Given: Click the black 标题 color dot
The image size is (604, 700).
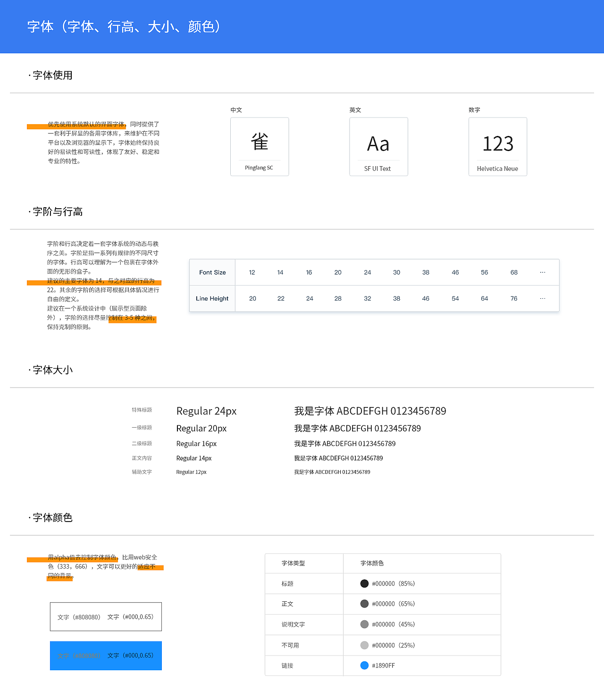Looking at the screenshot, I should [364, 583].
